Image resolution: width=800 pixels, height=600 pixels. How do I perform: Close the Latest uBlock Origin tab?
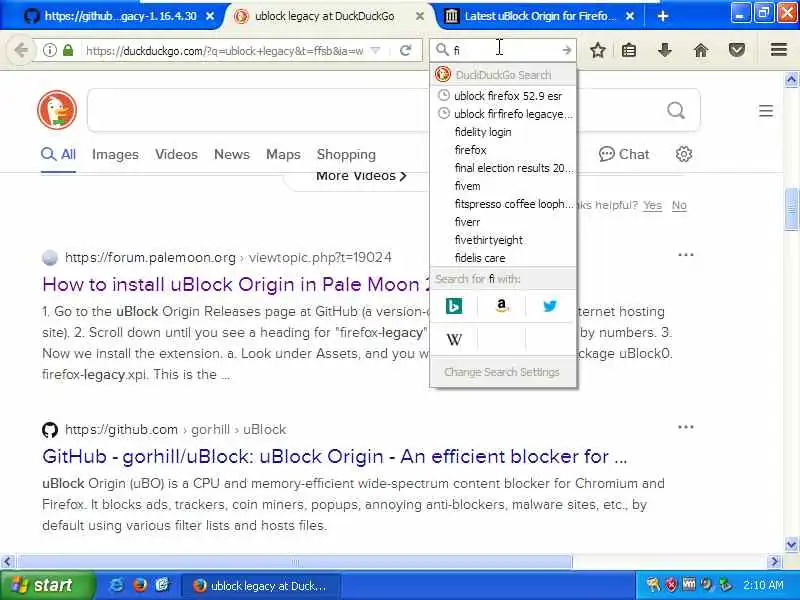pyautogui.click(x=630, y=16)
